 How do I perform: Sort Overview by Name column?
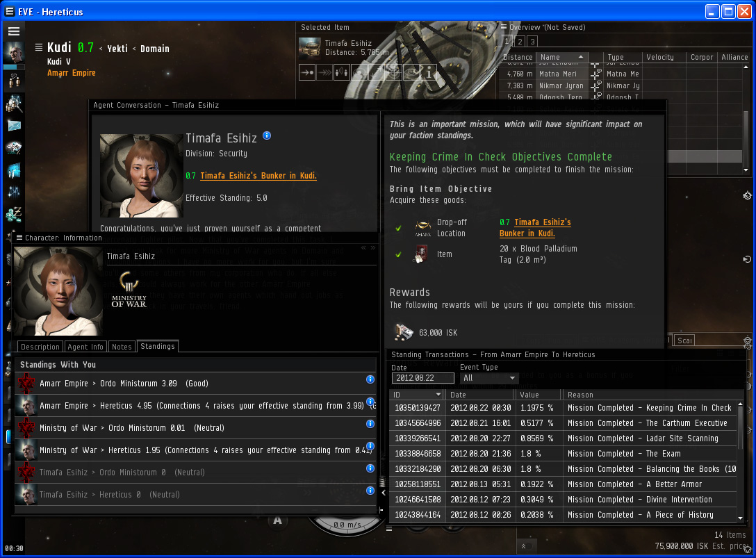point(561,57)
